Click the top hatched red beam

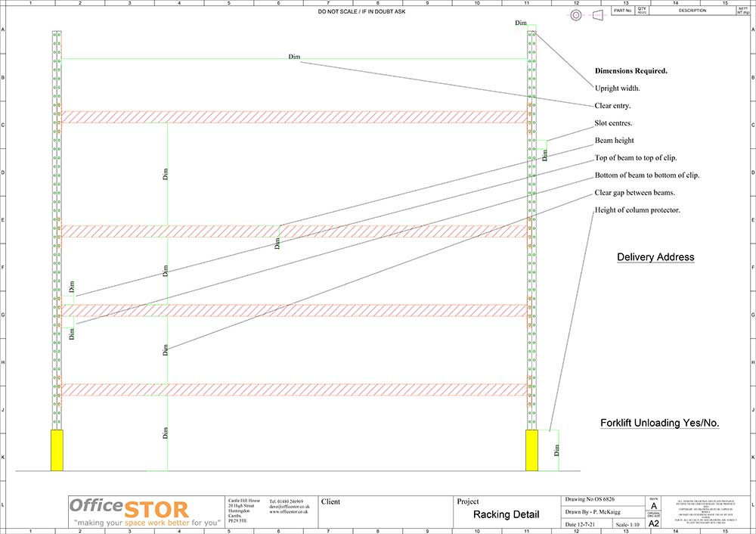click(x=293, y=117)
